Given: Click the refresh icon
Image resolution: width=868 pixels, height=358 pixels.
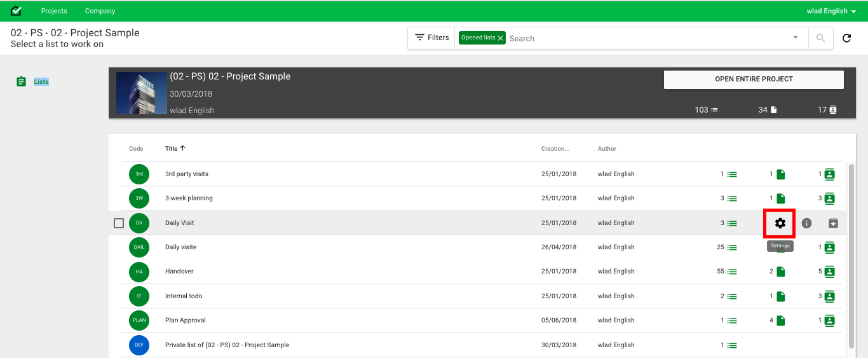Looking at the screenshot, I should coord(846,38).
